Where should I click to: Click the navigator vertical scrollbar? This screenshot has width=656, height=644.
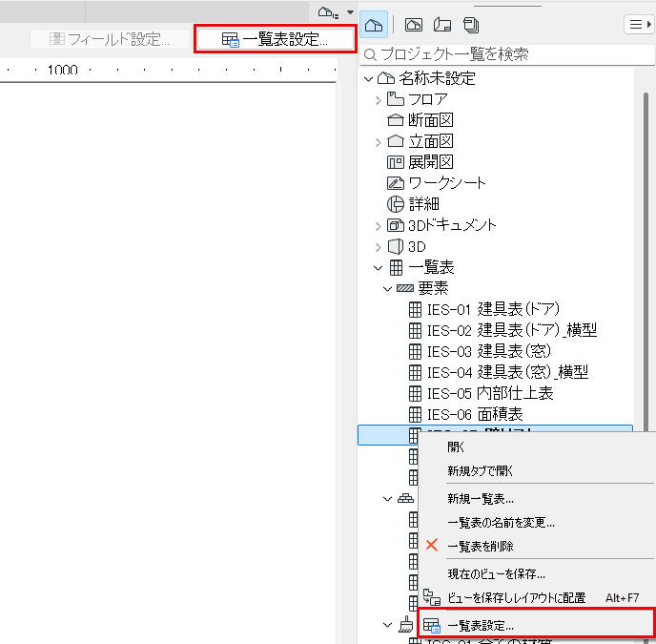pyautogui.click(x=646, y=261)
